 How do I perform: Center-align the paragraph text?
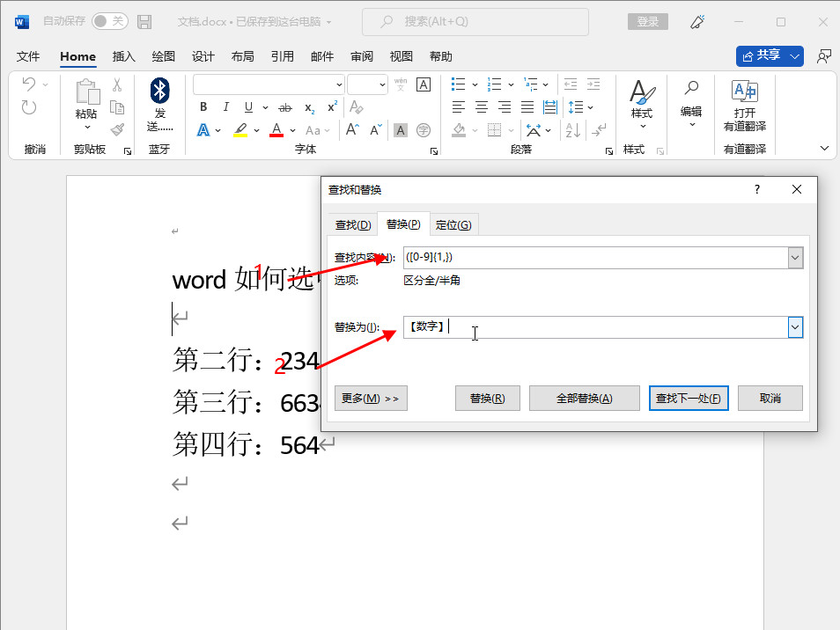click(x=482, y=107)
